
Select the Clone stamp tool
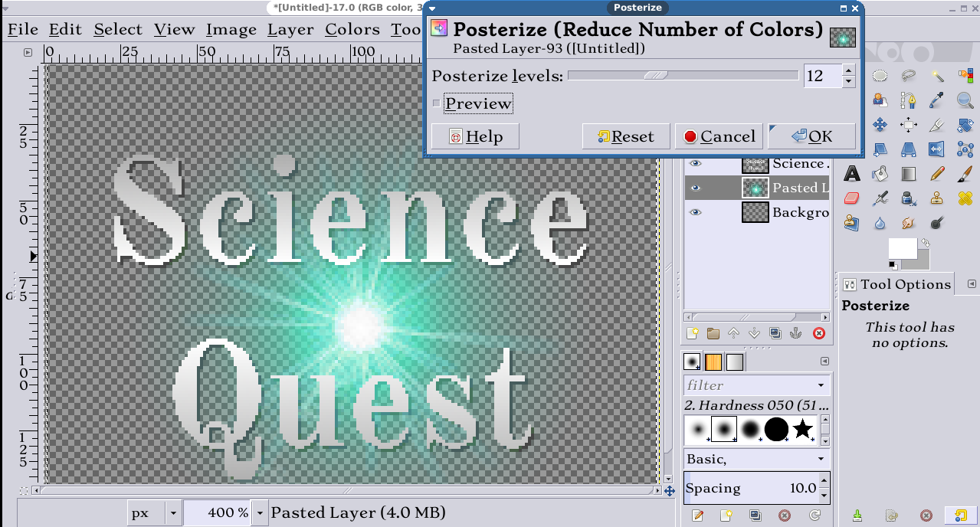pyautogui.click(x=936, y=198)
